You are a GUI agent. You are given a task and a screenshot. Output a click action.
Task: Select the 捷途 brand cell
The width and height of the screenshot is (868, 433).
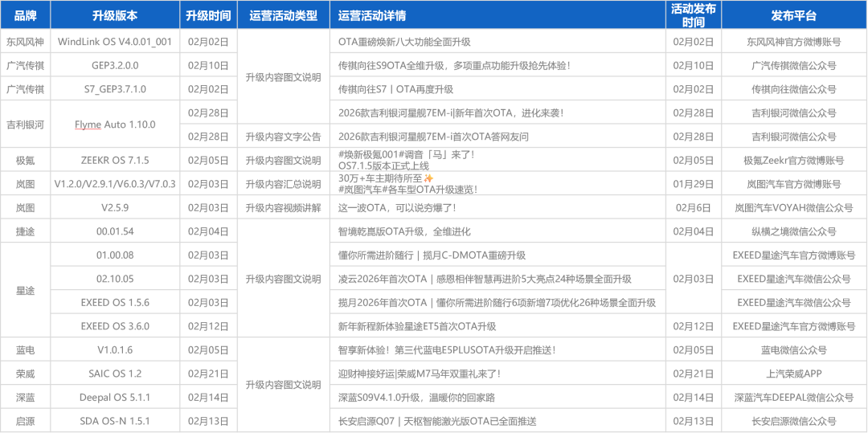click(25, 231)
